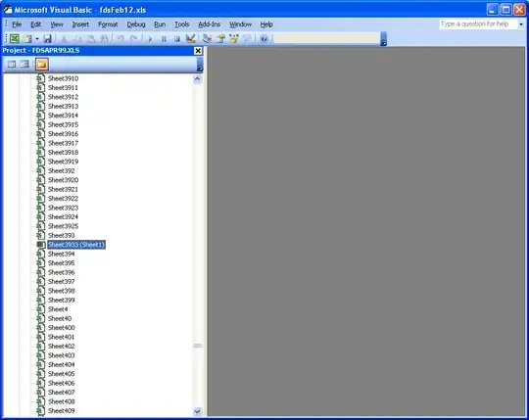Click the project tree scroll up arrow
The image size is (529, 420).
coord(197,79)
